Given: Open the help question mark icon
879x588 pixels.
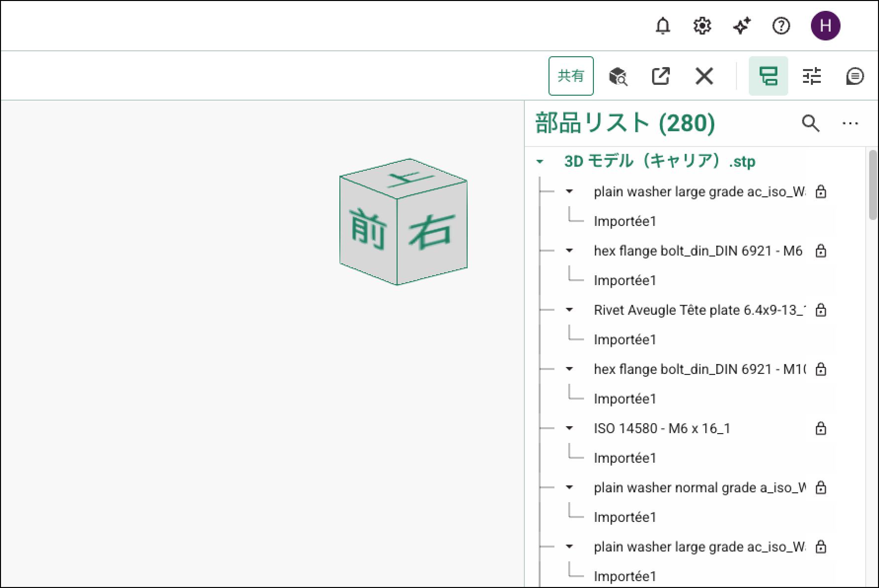Looking at the screenshot, I should tap(781, 26).
